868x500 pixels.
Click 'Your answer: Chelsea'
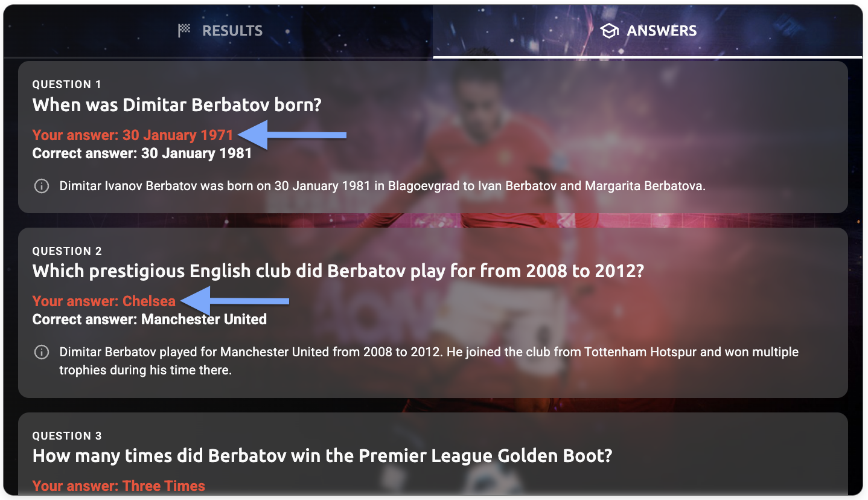tap(104, 301)
